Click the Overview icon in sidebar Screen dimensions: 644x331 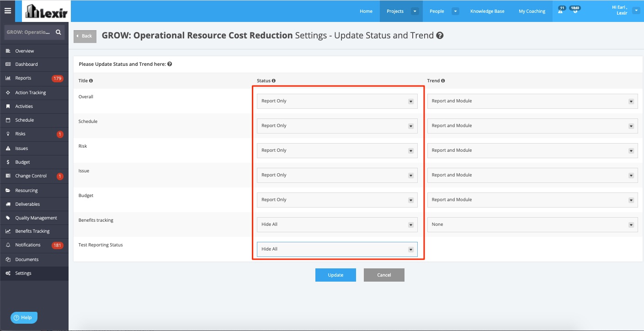click(8, 51)
